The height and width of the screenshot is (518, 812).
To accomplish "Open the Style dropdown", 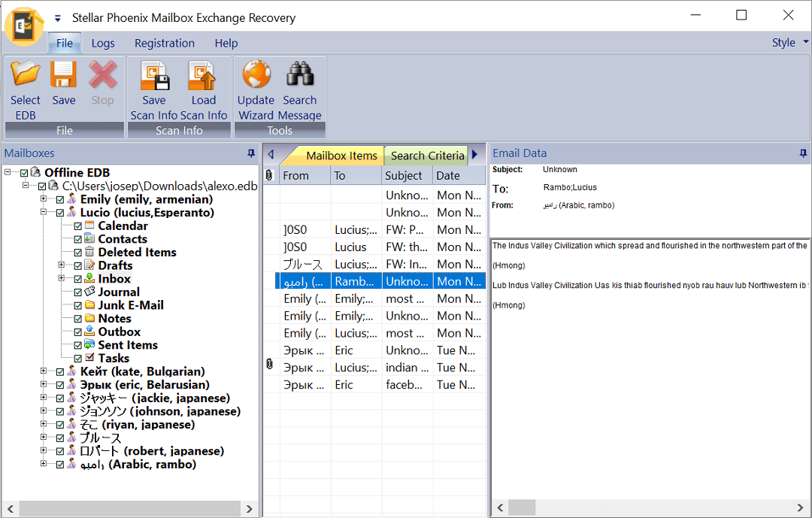I will coord(790,42).
